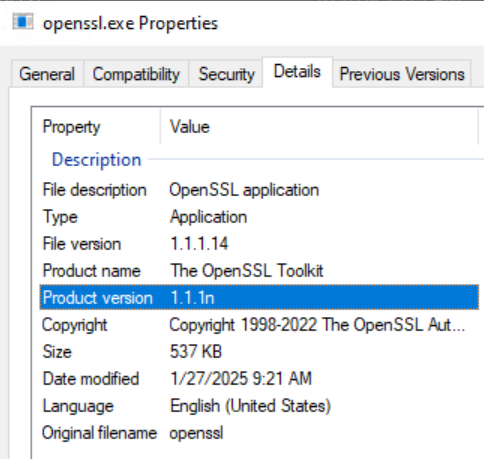Click the Property column header
The height and width of the screenshot is (459, 484).
[x=96, y=127]
